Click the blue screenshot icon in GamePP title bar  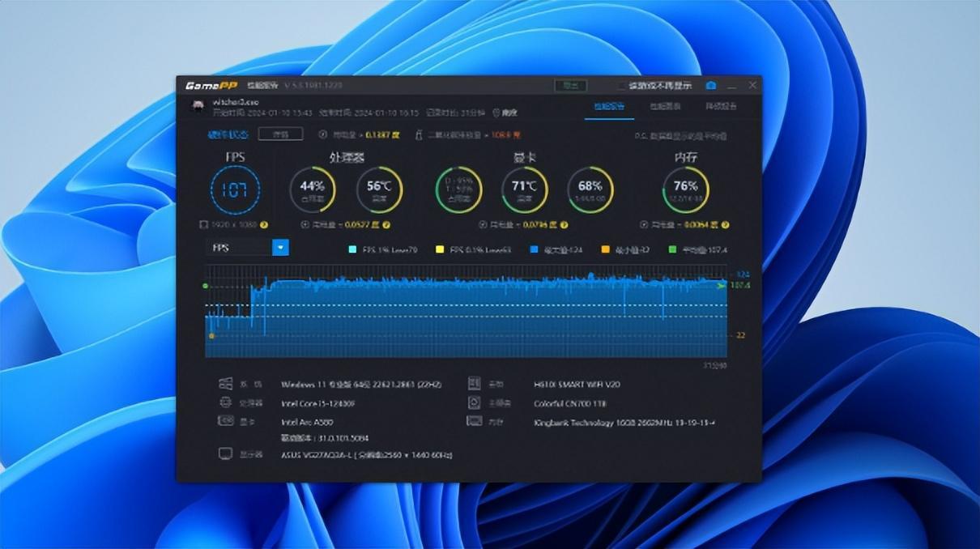click(x=710, y=85)
